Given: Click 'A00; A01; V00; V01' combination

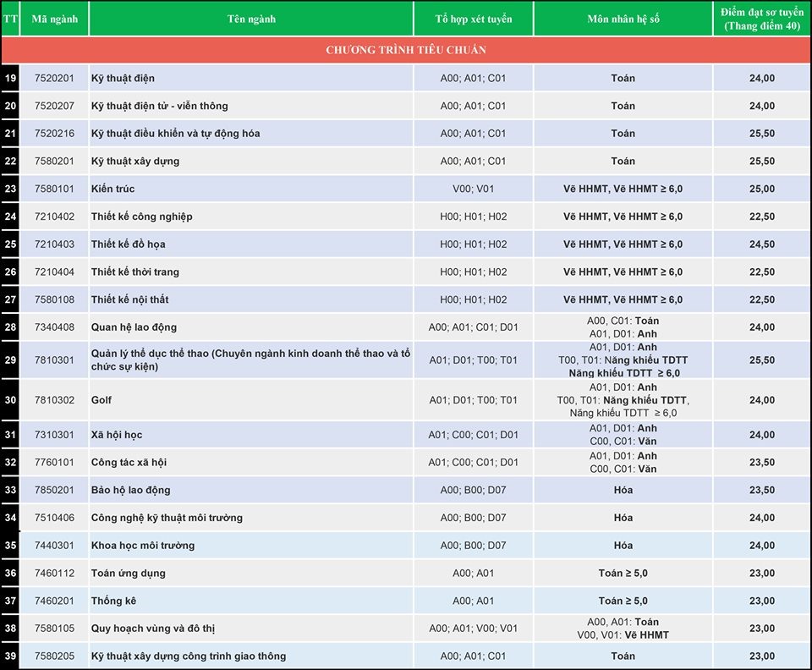Looking at the screenshot, I should (474, 629).
